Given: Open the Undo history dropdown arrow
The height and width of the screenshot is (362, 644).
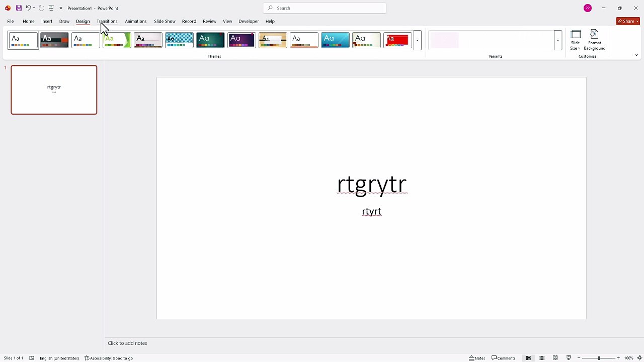Looking at the screenshot, I should tap(34, 8).
